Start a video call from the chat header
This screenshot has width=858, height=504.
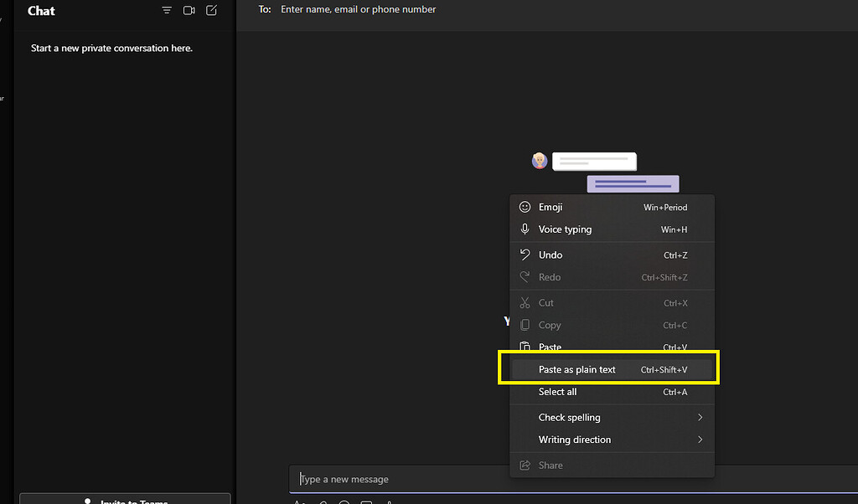189,10
